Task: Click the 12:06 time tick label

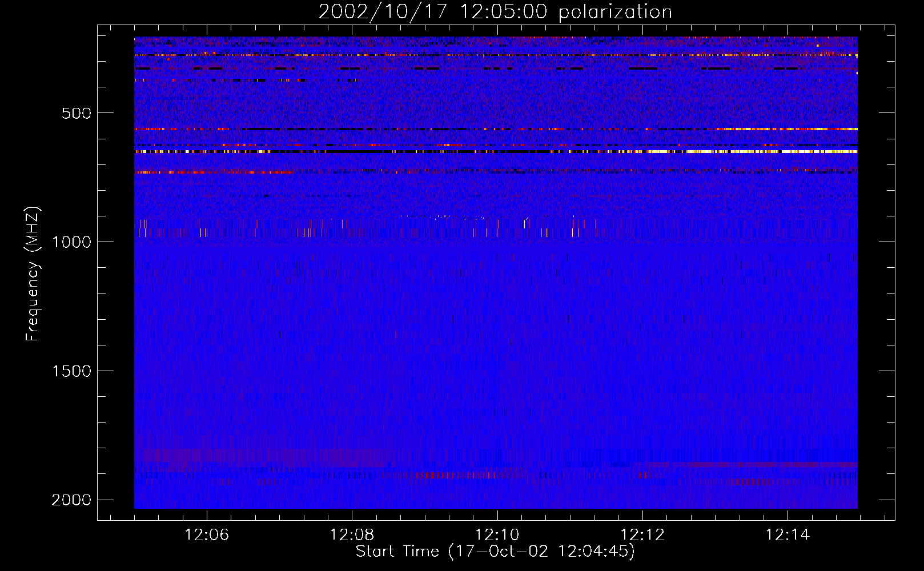Action: (x=207, y=535)
